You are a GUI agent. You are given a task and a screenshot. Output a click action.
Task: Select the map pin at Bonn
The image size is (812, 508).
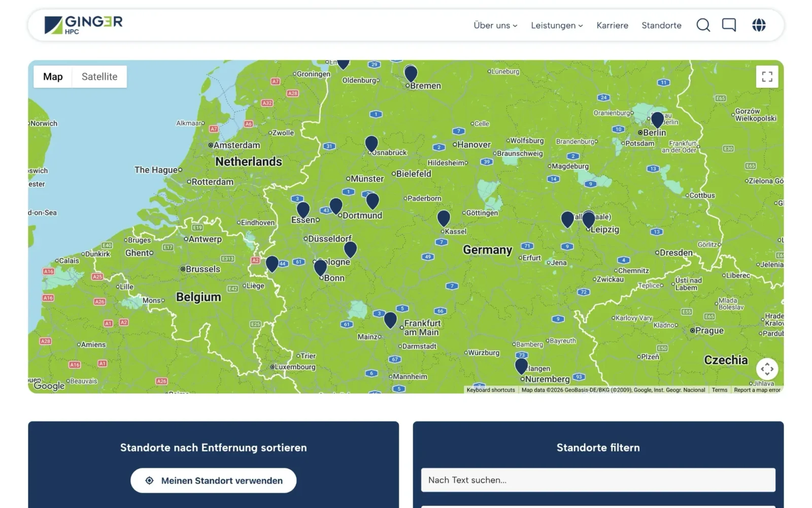[320, 268]
